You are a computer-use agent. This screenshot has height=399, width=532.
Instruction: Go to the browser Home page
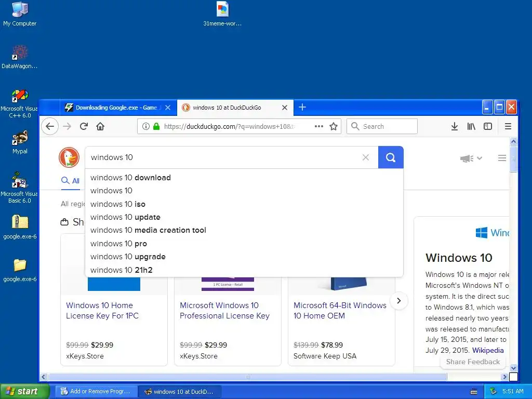100,127
